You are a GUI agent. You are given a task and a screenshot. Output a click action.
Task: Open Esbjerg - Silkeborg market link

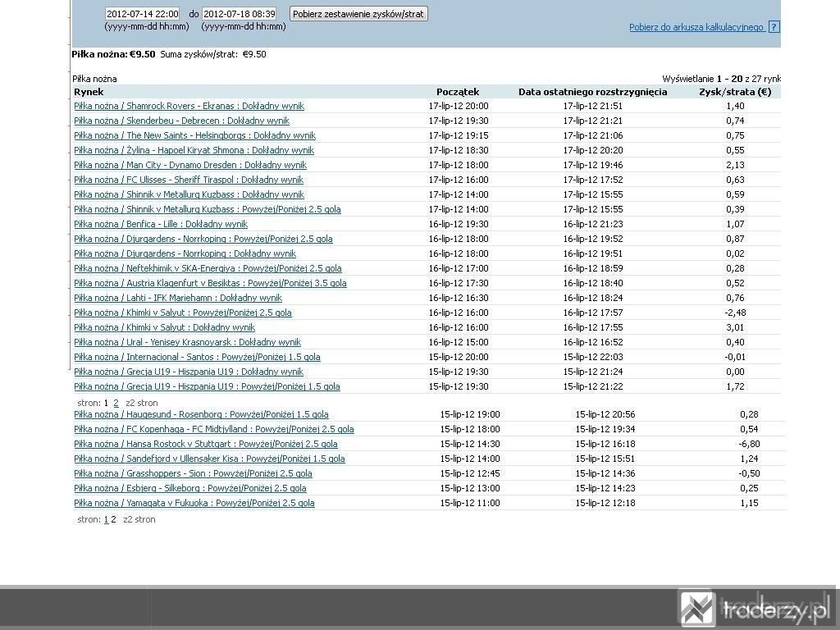[x=190, y=488]
